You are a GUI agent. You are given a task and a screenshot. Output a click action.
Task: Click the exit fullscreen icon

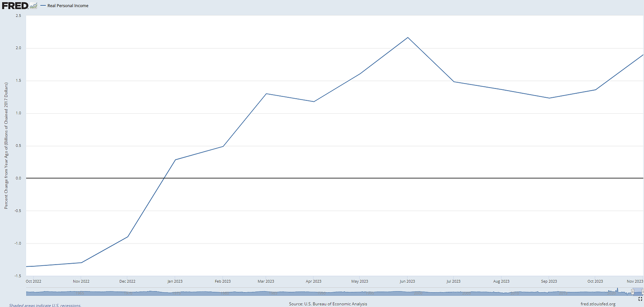(640, 299)
